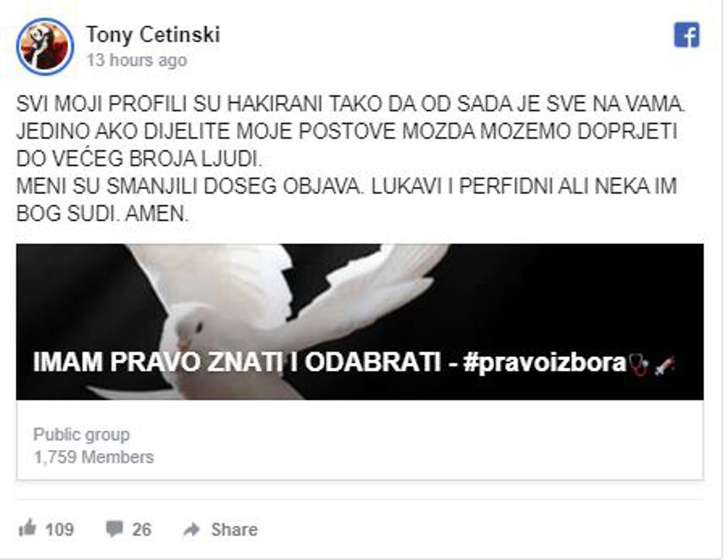Open Tony Cetinski's profile picture

coord(45,46)
